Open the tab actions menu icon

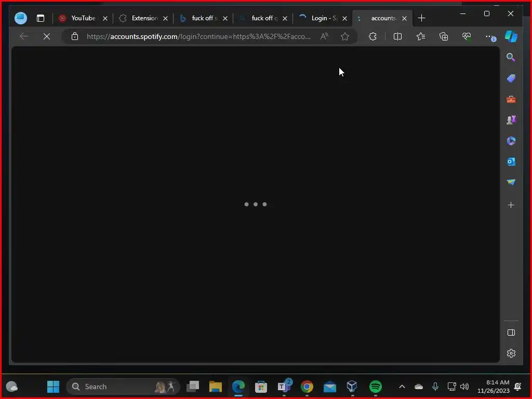[41, 18]
